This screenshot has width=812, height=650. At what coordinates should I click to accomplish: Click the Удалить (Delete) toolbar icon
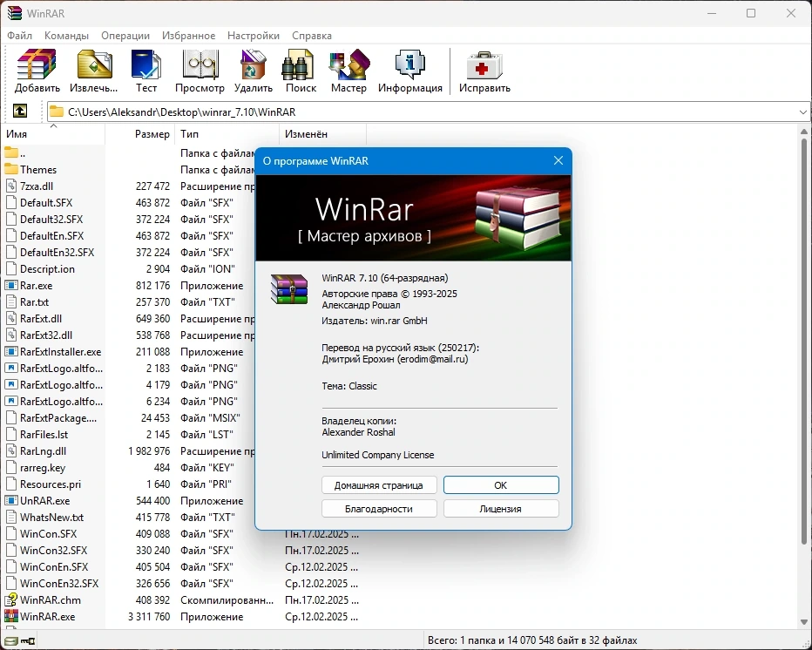[x=254, y=71]
